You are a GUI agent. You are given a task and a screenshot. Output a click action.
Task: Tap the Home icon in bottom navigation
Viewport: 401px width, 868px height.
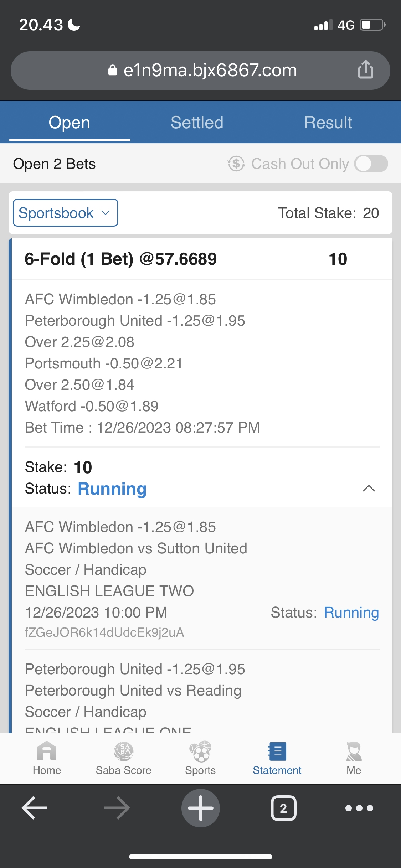[47, 751]
